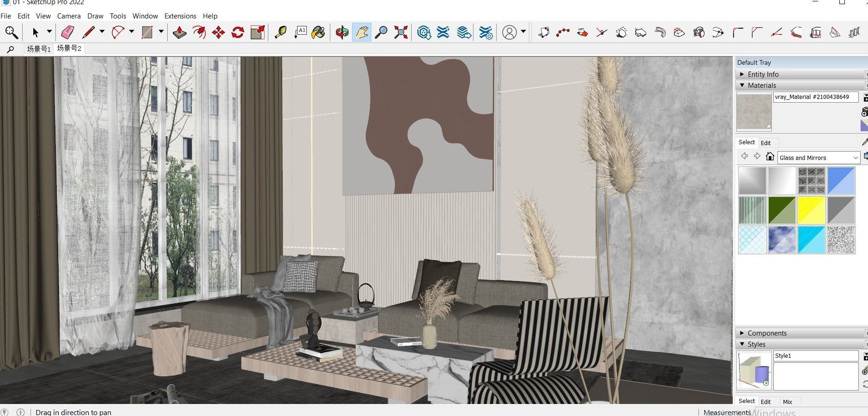Select the Text label tool

(x=300, y=32)
